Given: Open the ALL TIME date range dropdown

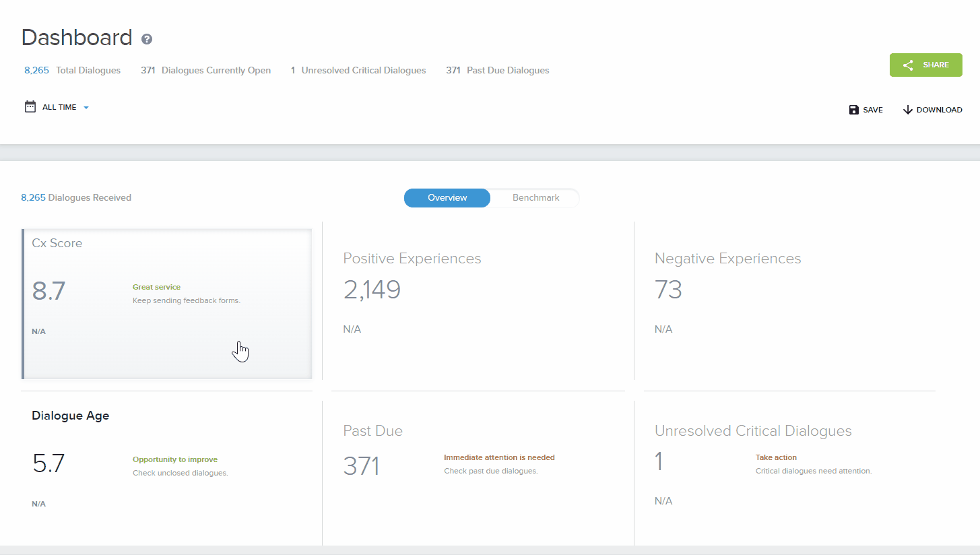Looking at the screenshot, I should pos(61,106).
